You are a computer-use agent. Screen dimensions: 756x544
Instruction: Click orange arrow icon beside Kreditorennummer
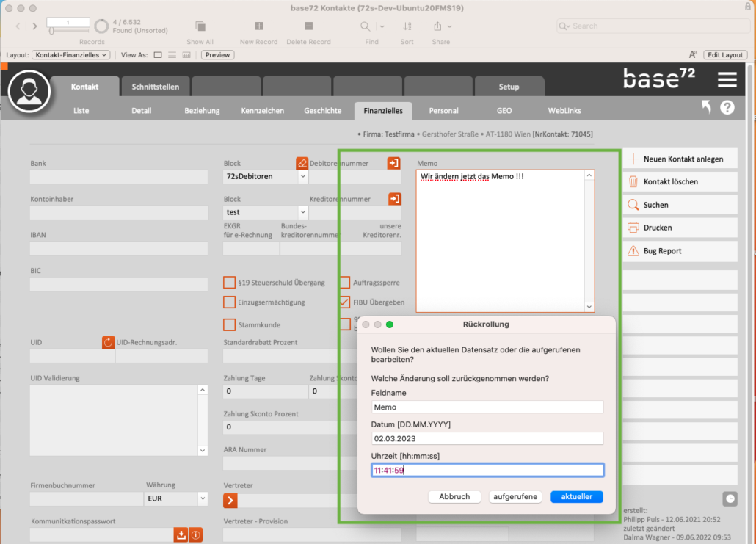tap(395, 199)
